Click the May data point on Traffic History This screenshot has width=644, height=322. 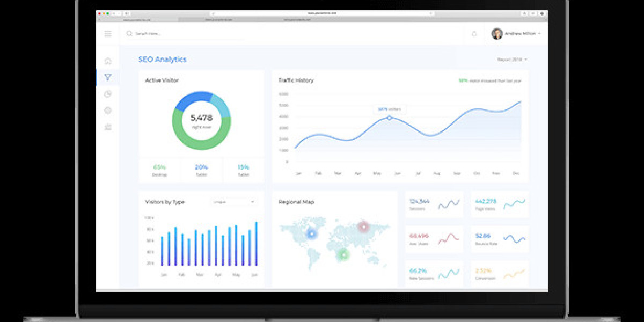pyautogui.click(x=390, y=118)
